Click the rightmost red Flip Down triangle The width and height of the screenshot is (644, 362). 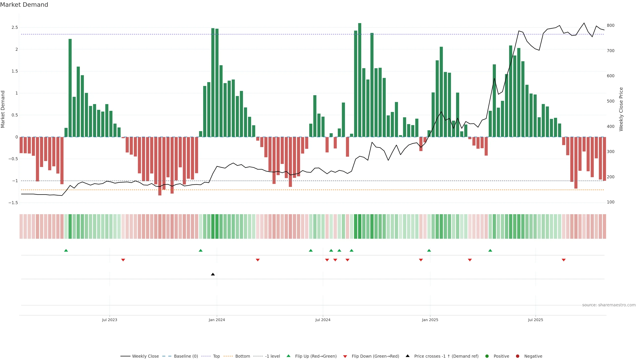tap(563, 260)
